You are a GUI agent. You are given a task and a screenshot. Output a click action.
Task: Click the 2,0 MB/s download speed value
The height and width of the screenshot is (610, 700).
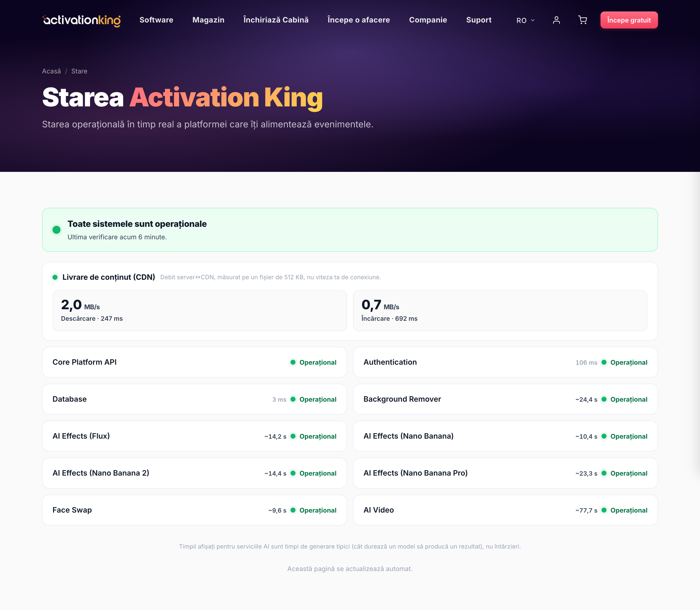[80, 305]
